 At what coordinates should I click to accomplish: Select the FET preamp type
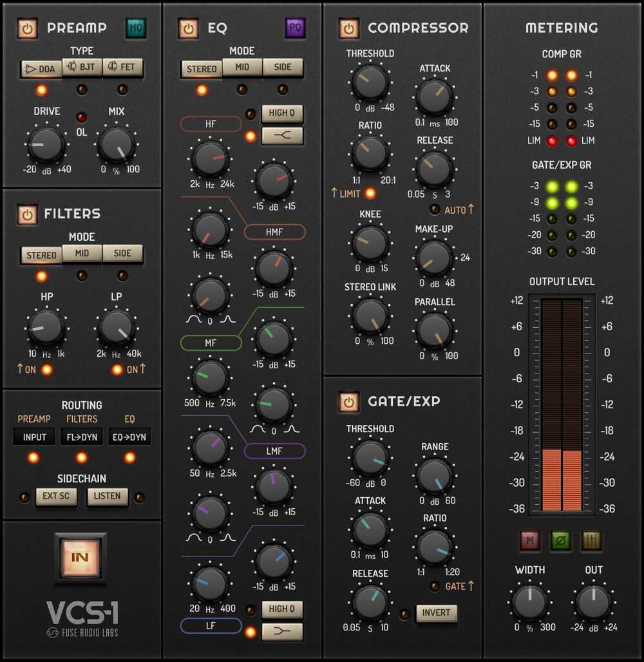[x=123, y=68]
